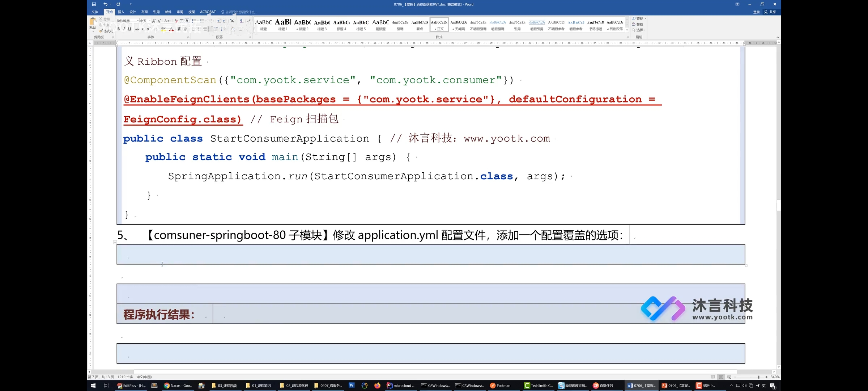Image resolution: width=868 pixels, height=391 pixels.
Task: Click the Undo arrow icon
Action: click(x=105, y=4)
